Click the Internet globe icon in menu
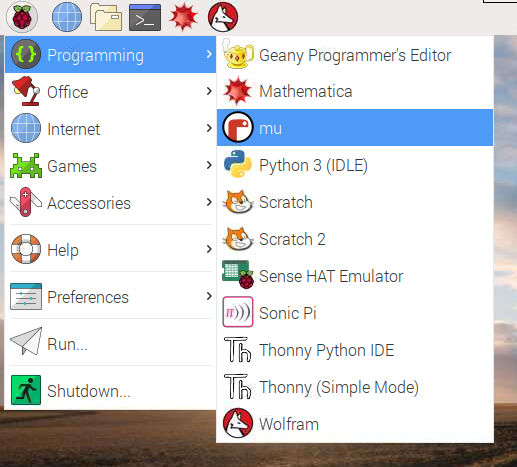This screenshot has width=517, height=467. tap(26, 128)
